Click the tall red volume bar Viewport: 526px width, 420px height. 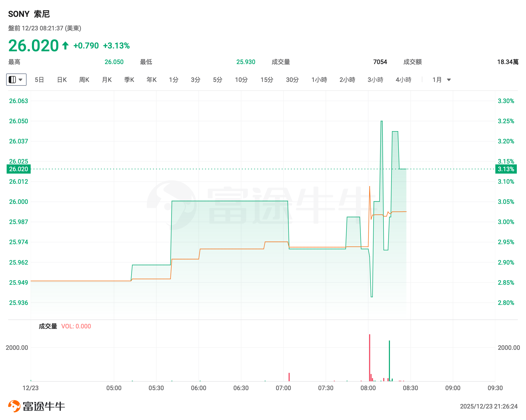pyautogui.click(x=369, y=357)
